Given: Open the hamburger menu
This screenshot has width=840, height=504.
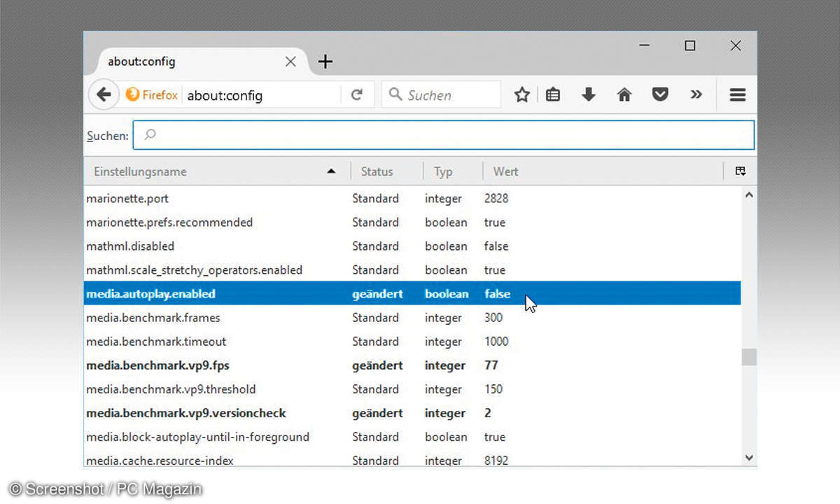Looking at the screenshot, I should tap(737, 94).
